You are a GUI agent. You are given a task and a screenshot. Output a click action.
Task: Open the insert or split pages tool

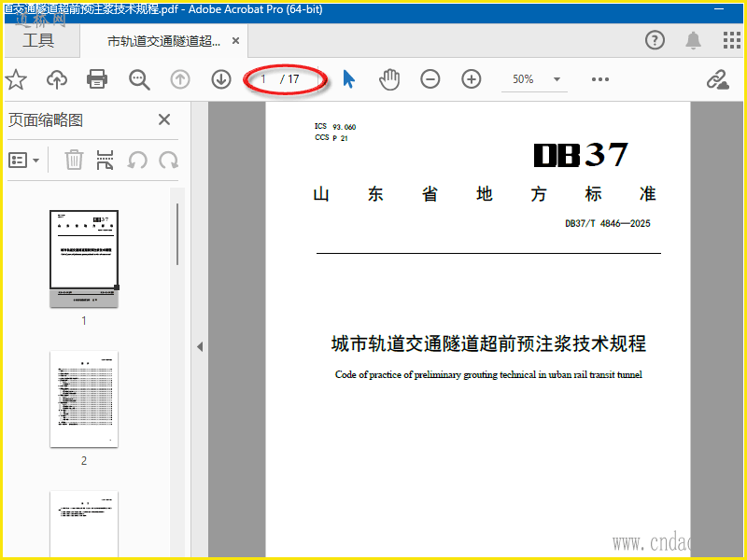[106, 160]
